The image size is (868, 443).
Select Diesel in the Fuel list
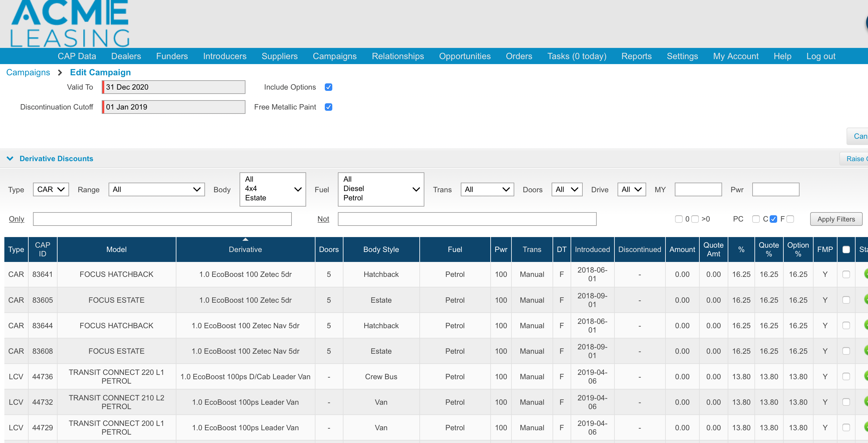click(353, 189)
